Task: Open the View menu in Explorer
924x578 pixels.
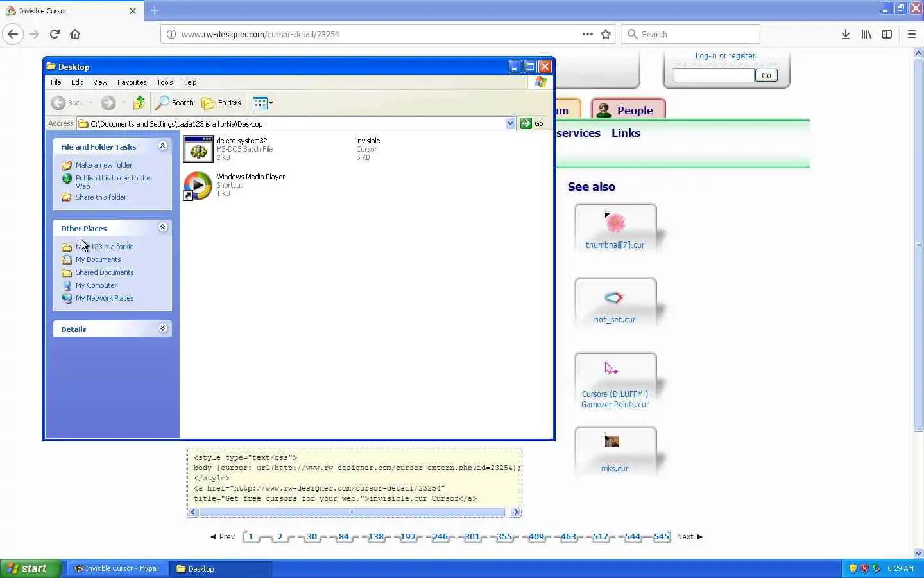Action: [x=100, y=82]
